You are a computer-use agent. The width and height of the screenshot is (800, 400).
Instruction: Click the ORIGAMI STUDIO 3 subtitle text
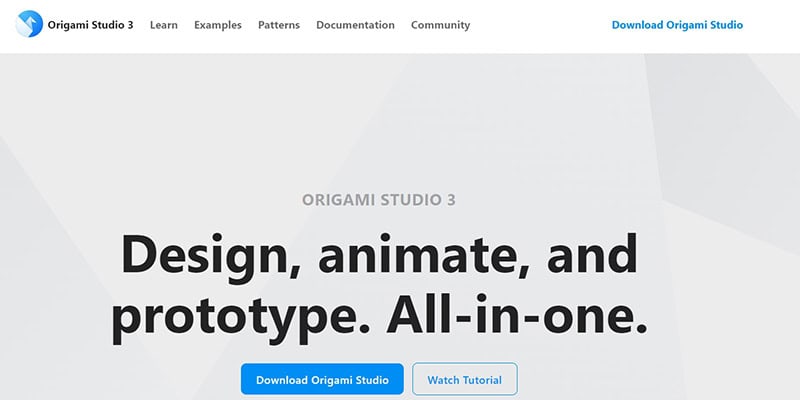click(379, 199)
